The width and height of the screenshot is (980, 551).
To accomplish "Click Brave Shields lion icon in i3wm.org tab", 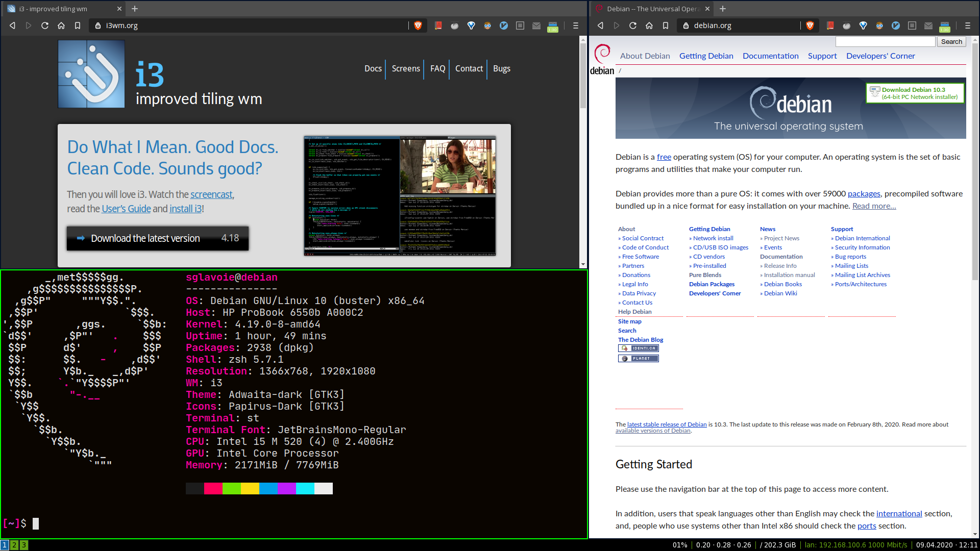I will click(418, 26).
